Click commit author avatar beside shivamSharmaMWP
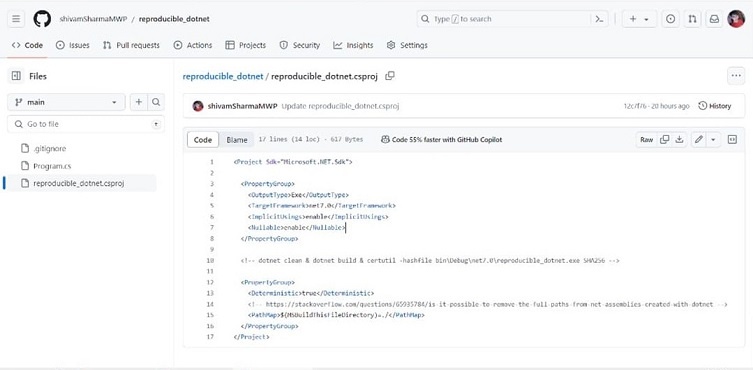 (x=198, y=106)
